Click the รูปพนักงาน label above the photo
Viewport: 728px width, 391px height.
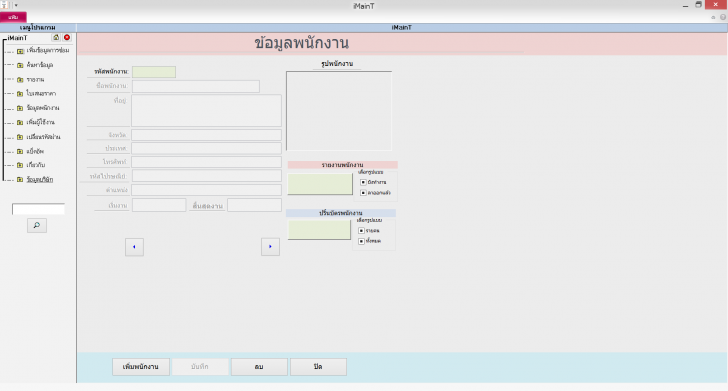coord(337,64)
